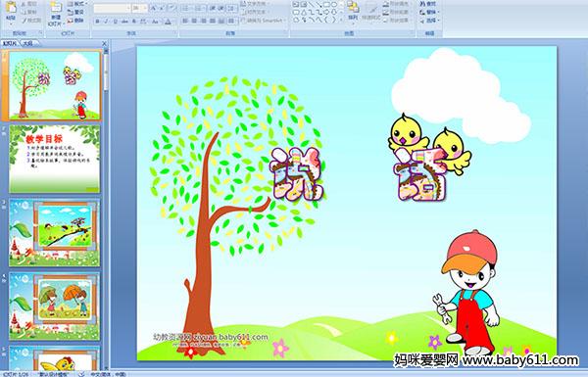The width and height of the screenshot is (588, 377).
Task: Click the Increase Font Size icon
Action: click(x=154, y=8)
